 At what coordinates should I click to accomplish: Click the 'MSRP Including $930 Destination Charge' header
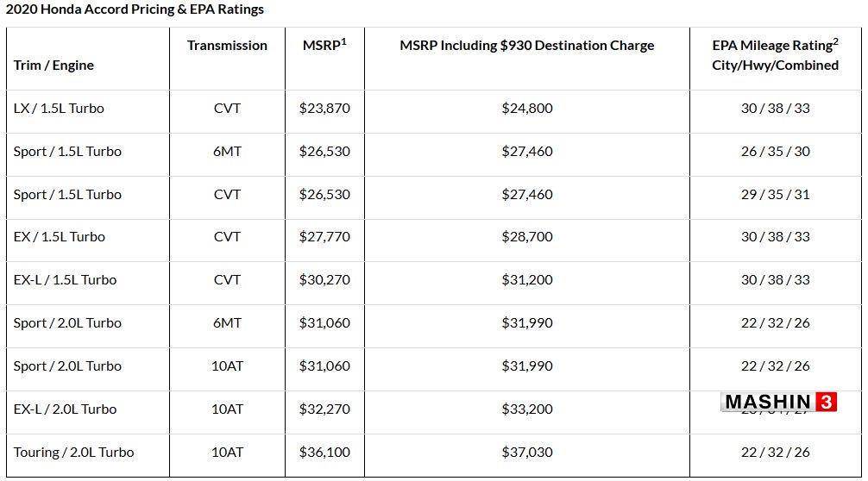tap(527, 46)
